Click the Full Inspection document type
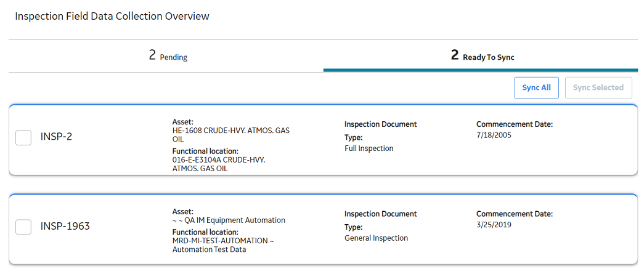The height and width of the screenshot is (274, 644). pyautogui.click(x=369, y=148)
